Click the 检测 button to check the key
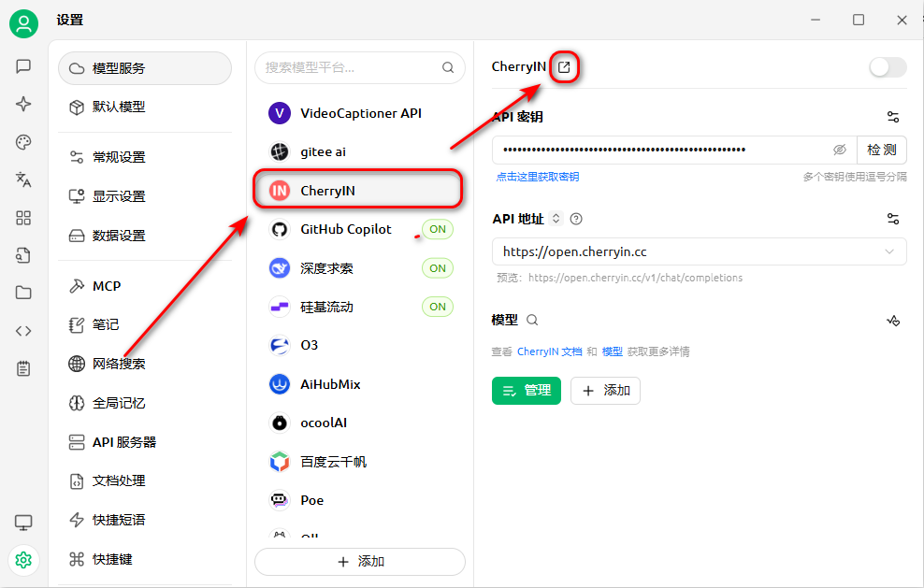The image size is (924, 588). coord(882,151)
